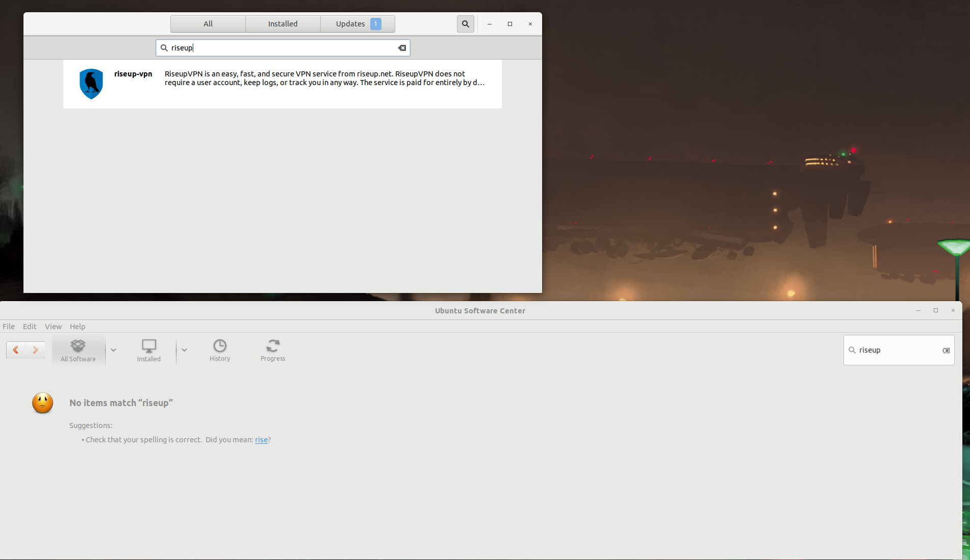Select the No items match "riseup" message
The image size is (970, 560).
click(121, 403)
